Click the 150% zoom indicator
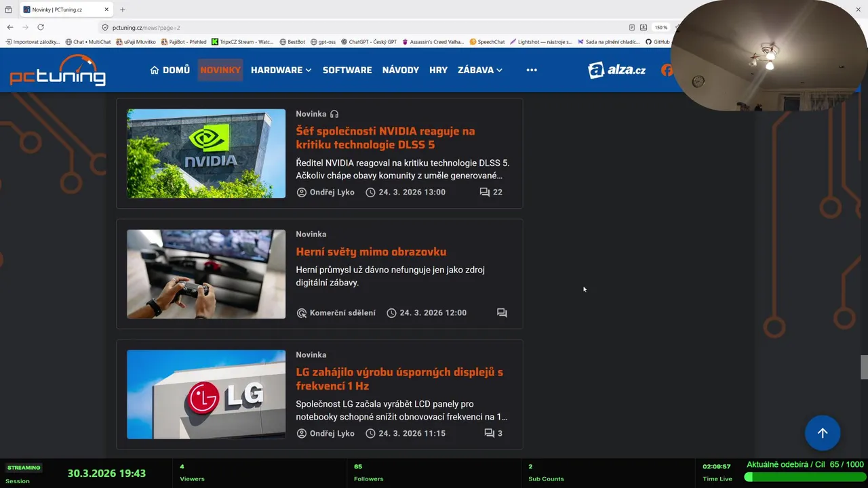Viewport: 868px width, 488px height. 660,28
